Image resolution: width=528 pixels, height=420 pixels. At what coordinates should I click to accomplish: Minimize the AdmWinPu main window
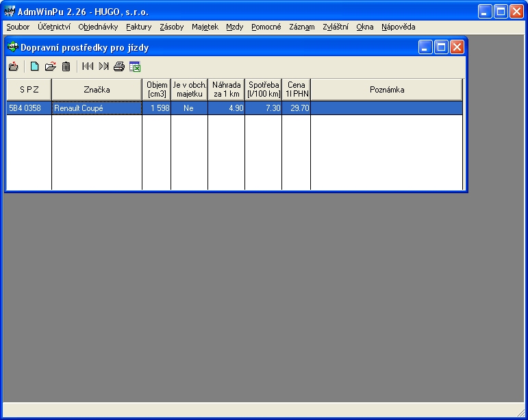tap(485, 12)
